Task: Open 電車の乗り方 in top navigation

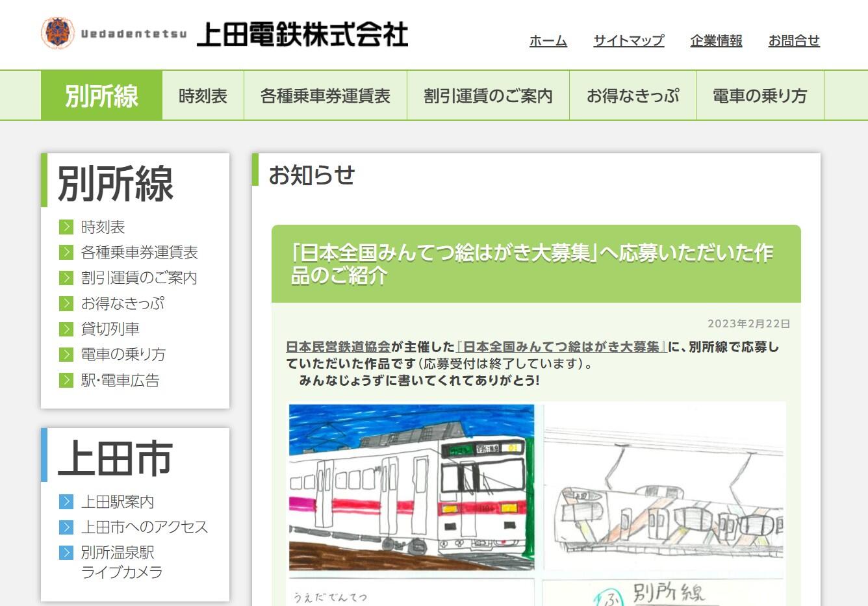Action: tap(759, 95)
